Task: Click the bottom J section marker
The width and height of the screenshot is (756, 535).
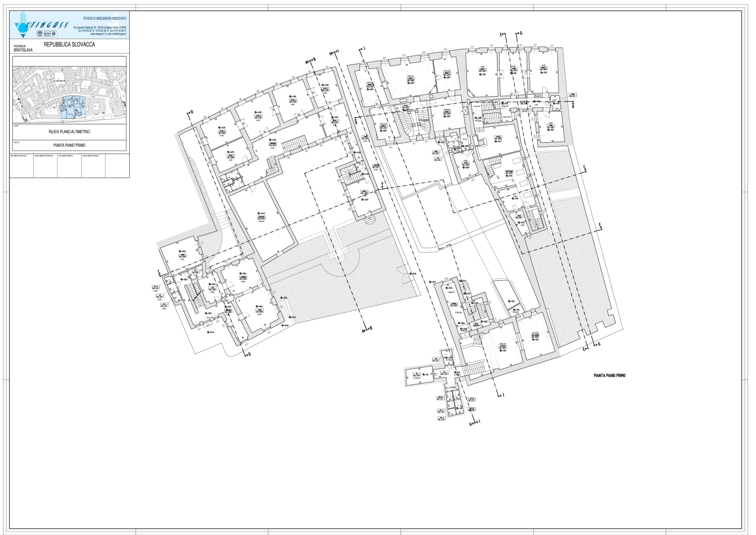Action: coord(501,395)
